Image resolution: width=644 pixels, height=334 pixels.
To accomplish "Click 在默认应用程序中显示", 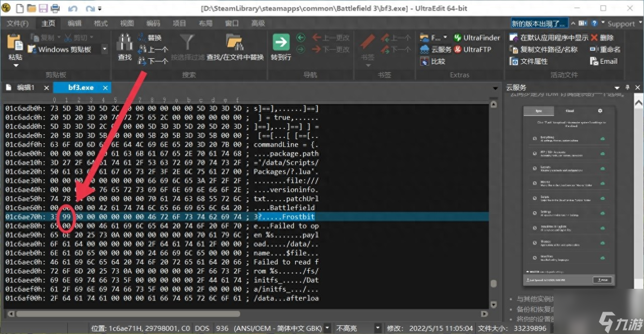I will tap(549, 38).
